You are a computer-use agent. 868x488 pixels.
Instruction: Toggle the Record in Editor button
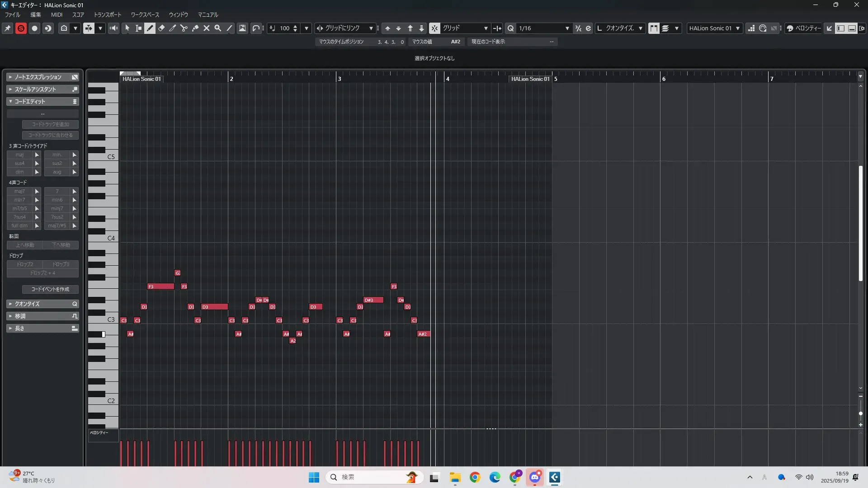34,28
